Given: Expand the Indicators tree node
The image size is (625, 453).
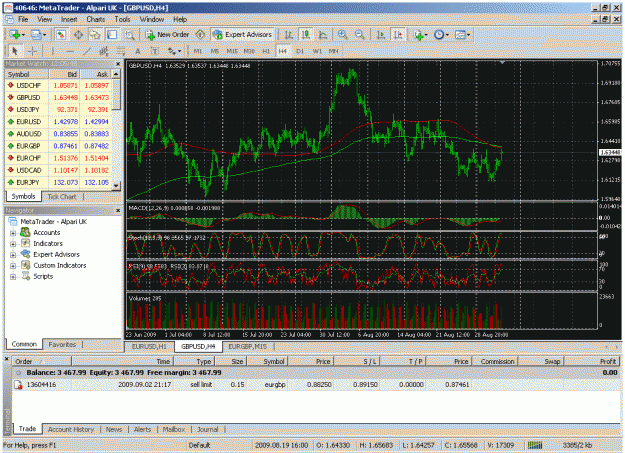Looking at the screenshot, I should coord(13,244).
